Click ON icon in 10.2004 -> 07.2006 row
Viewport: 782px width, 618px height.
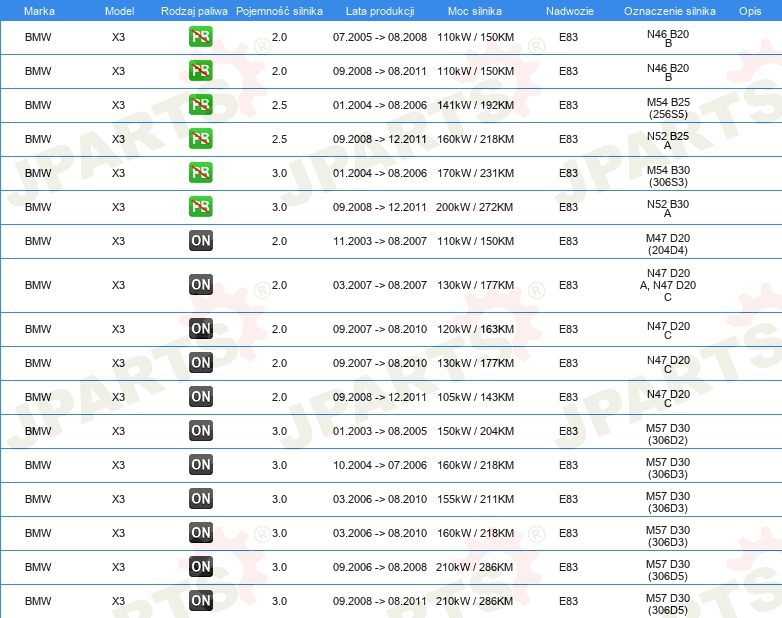point(200,464)
